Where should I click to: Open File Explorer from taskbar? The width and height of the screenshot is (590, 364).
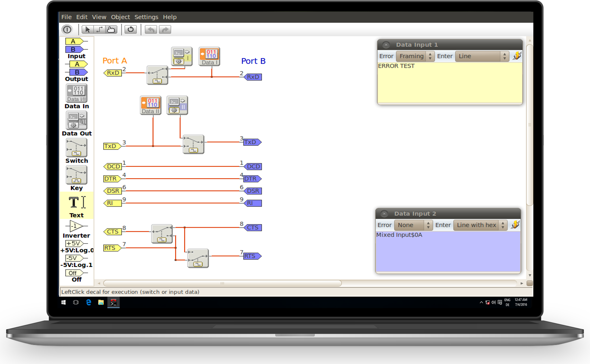101,303
